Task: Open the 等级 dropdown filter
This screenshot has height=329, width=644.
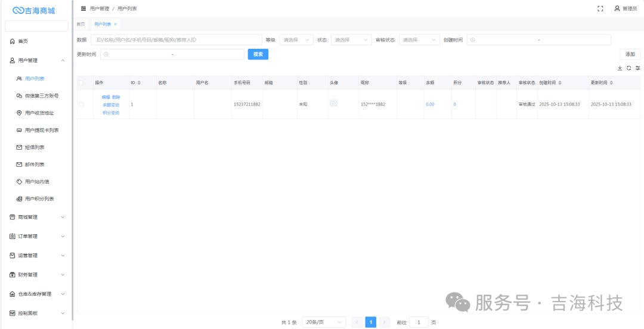Action: point(296,40)
